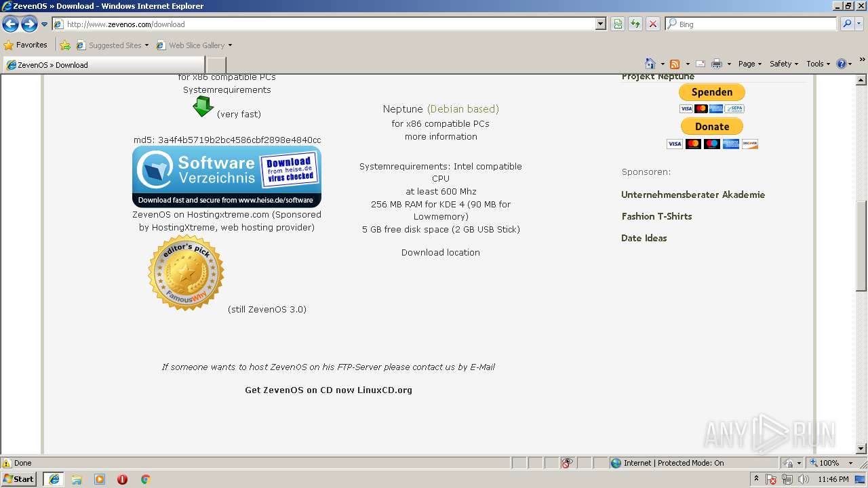Click the RSS Feeds toolbar icon
The width and height of the screenshot is (868, 488).
[675, 64]
